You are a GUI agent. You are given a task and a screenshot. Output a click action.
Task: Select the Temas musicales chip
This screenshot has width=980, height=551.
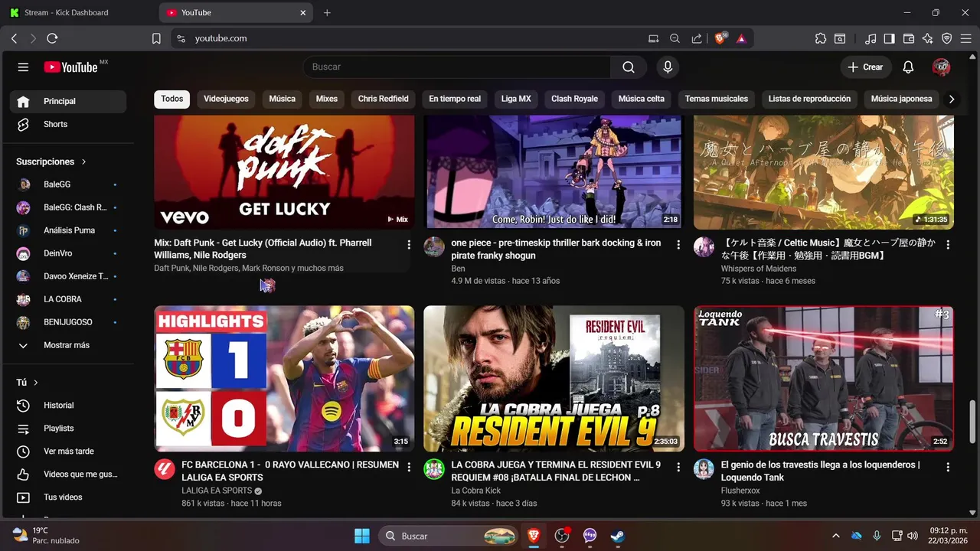717,99
